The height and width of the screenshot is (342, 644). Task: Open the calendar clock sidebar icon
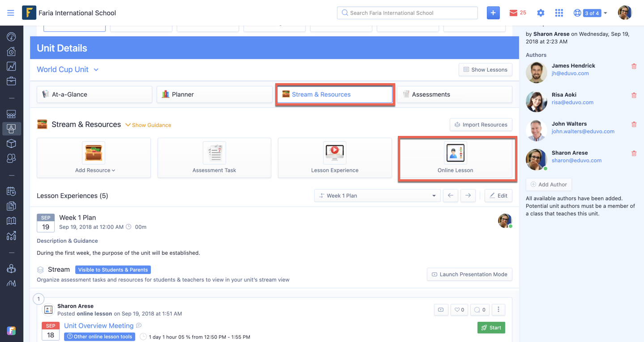pyautogui.click(x=11, y=191)
